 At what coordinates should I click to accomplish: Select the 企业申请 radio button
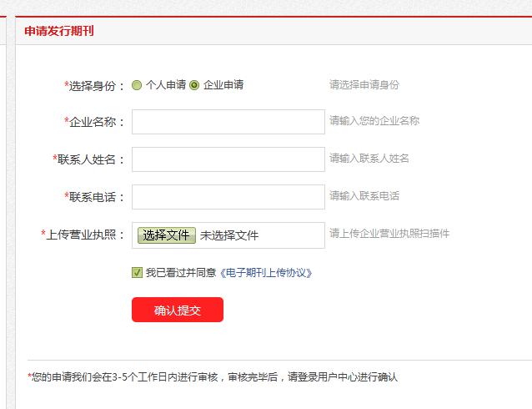click(x=194, y=85)
